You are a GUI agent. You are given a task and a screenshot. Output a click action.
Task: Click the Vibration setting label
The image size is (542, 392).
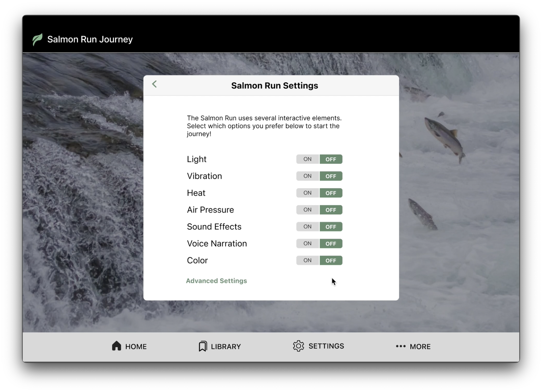tap(204, 176)
